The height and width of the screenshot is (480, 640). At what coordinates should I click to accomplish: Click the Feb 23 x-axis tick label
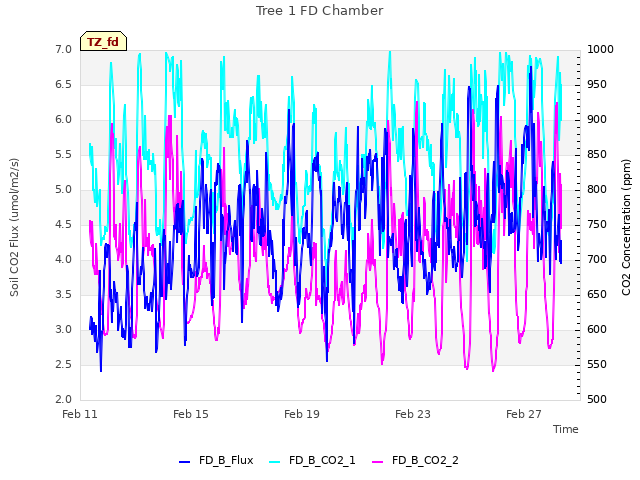pos(413,414)
